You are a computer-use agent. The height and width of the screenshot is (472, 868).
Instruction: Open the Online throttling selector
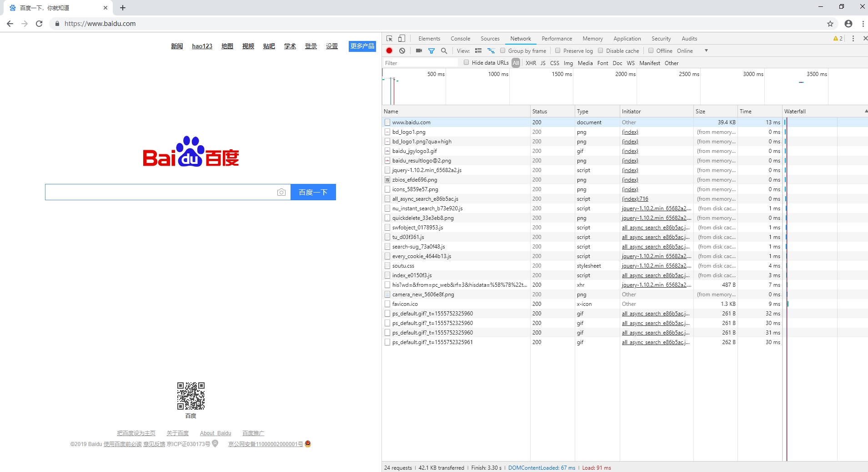[685, 51]
